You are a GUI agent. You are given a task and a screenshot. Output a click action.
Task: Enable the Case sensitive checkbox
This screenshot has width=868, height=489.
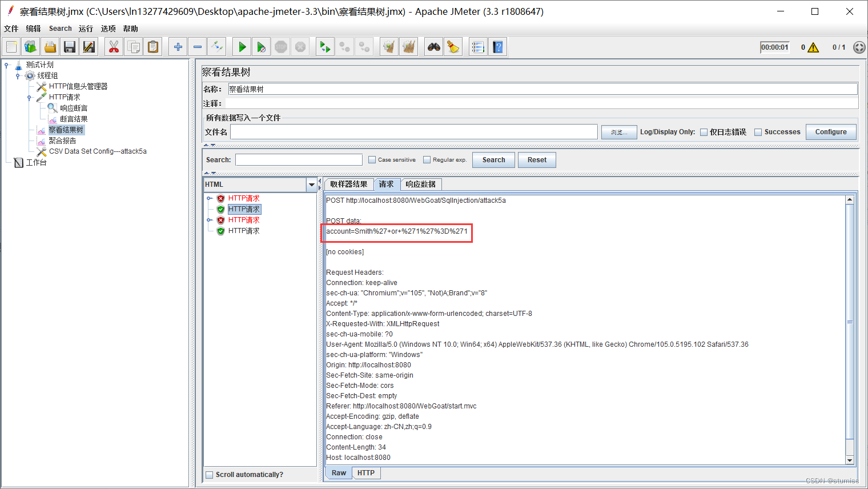point(372,160)
